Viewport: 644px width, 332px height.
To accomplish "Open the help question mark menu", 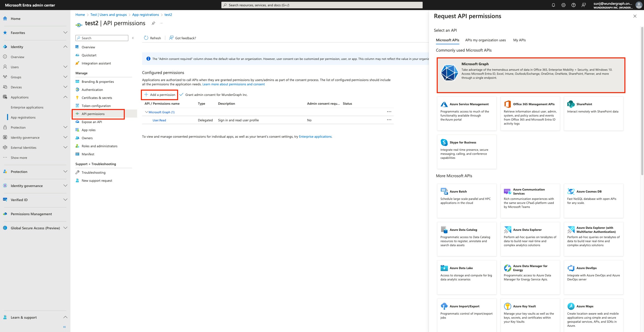I will (x=574, y=5).
